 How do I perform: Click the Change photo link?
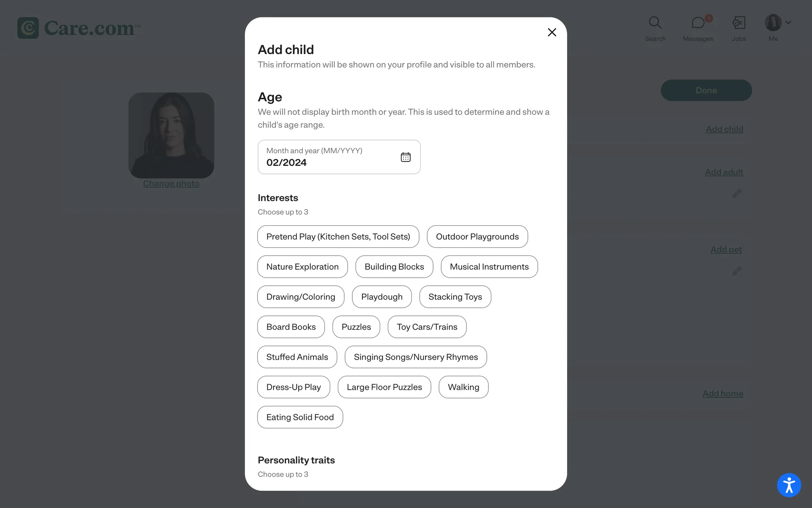coord(171,184)
